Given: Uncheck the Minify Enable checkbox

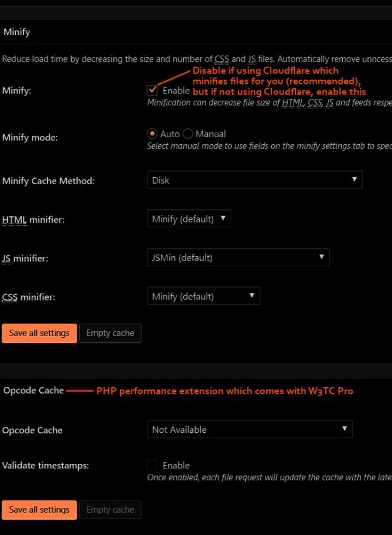Looking at the screenshot, I should [x=152, y=90].
